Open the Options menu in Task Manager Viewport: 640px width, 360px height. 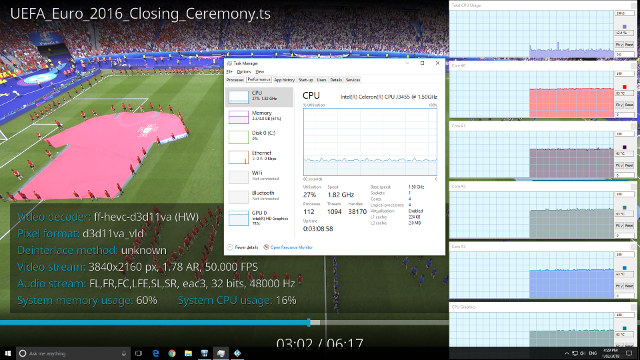click(x=244, y=72)
